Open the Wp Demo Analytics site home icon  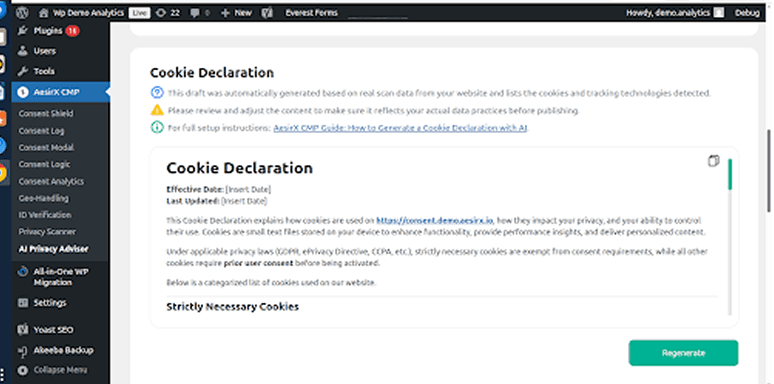[43, 13]
